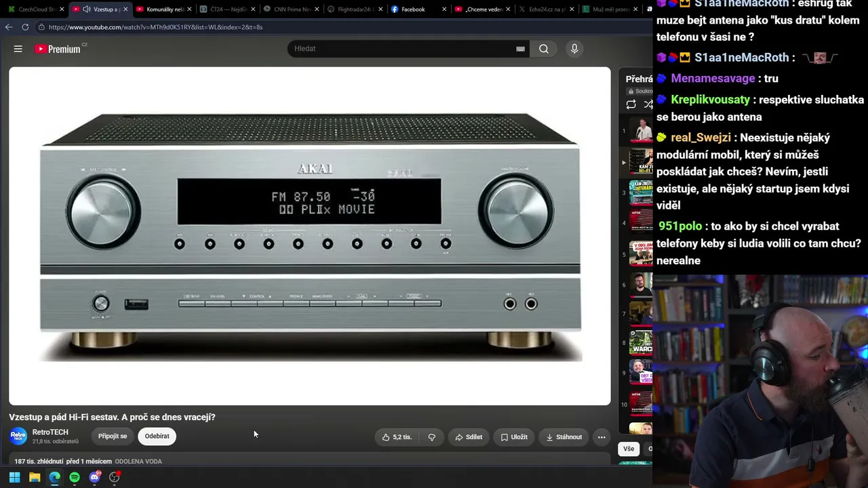
Task: Close the Vzestup a pád tab
Action: pos(125,9)
